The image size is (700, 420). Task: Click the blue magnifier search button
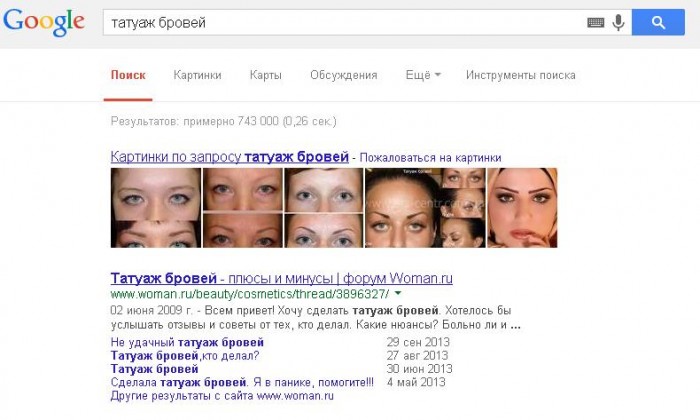coord(658,22)
